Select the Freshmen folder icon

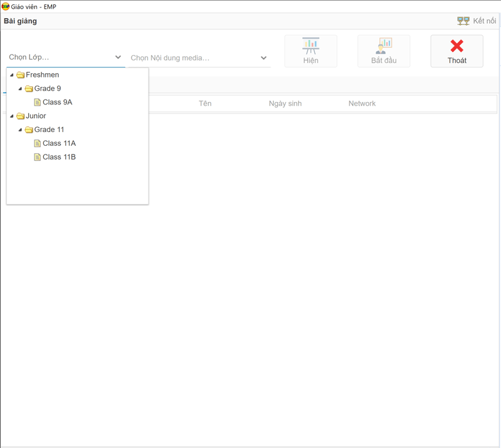coord(21,75)
